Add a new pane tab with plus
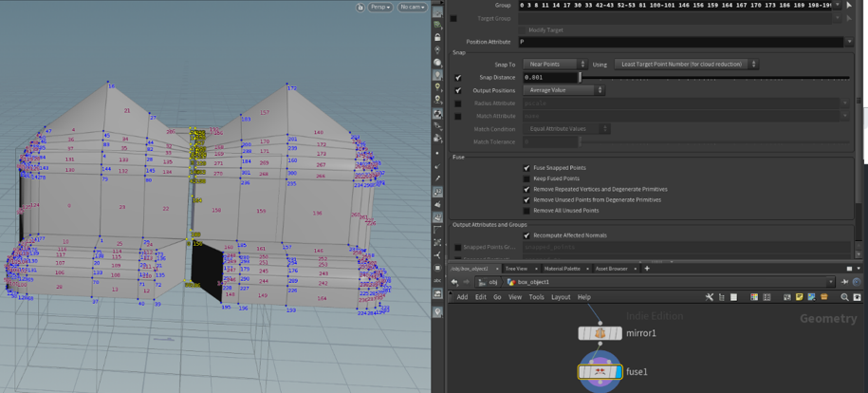868x393 pixels. click(x=647, y=269)
